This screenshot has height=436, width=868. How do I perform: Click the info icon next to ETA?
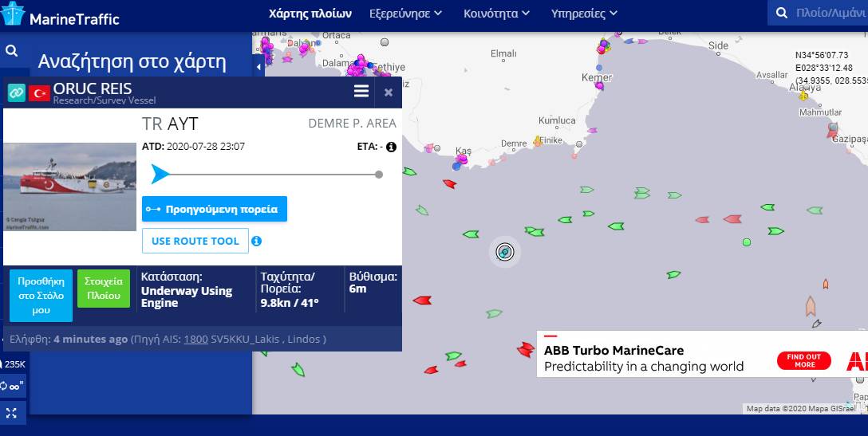(391, 147)
